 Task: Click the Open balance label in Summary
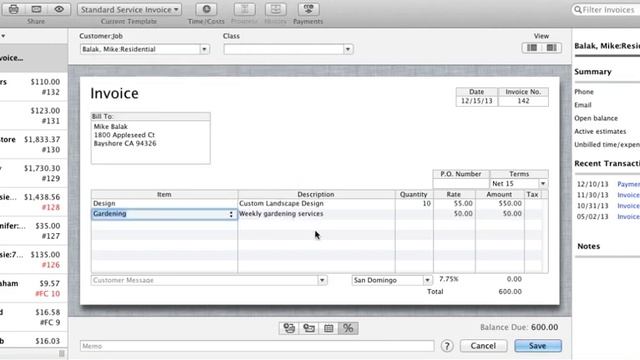[596, 118]
